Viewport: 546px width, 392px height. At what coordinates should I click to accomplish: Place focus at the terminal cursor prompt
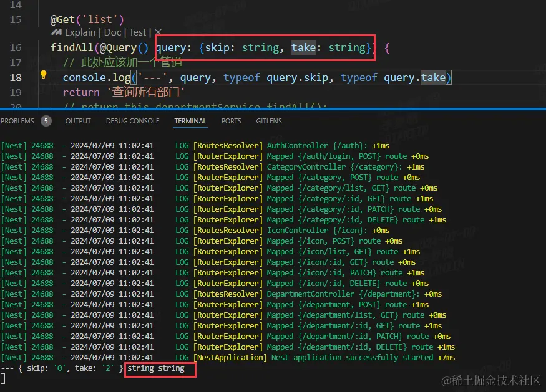(x=2, y=379)
